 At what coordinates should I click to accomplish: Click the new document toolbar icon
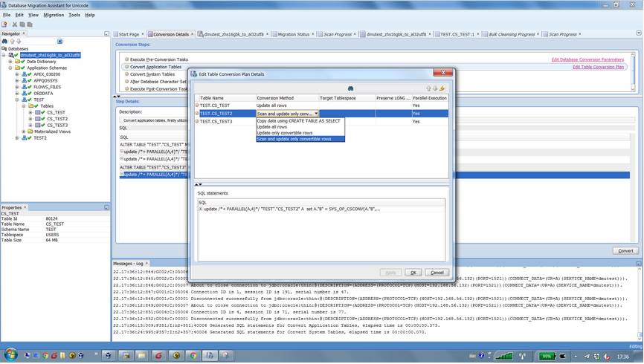pyautogui.click(x=4, y=25)
